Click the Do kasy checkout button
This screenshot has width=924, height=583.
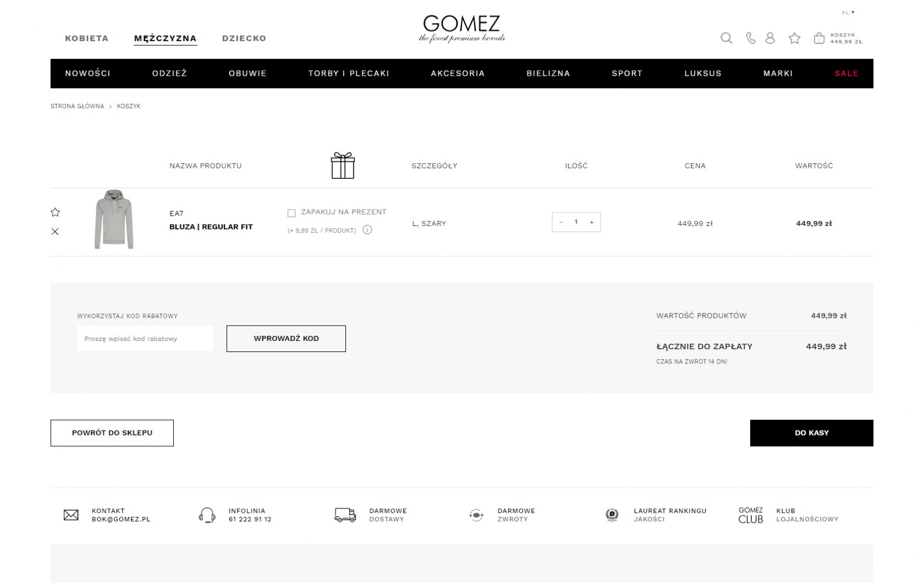click(x=811, y=433)
